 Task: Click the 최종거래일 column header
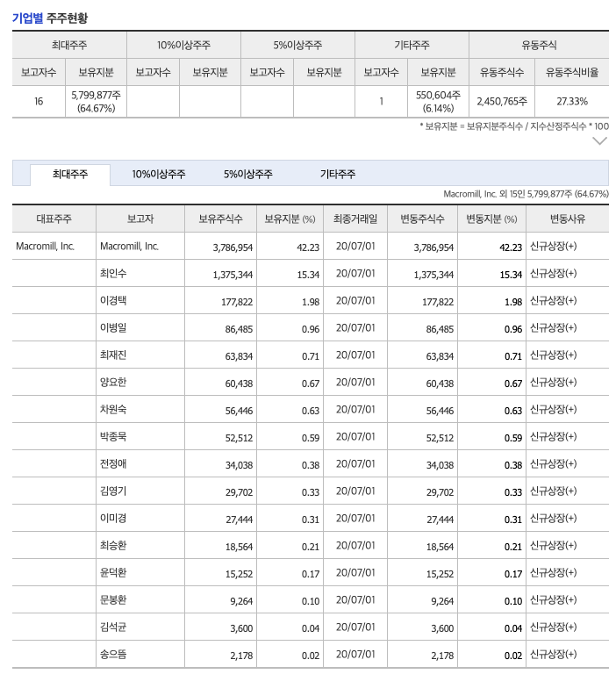coord(355,219)
